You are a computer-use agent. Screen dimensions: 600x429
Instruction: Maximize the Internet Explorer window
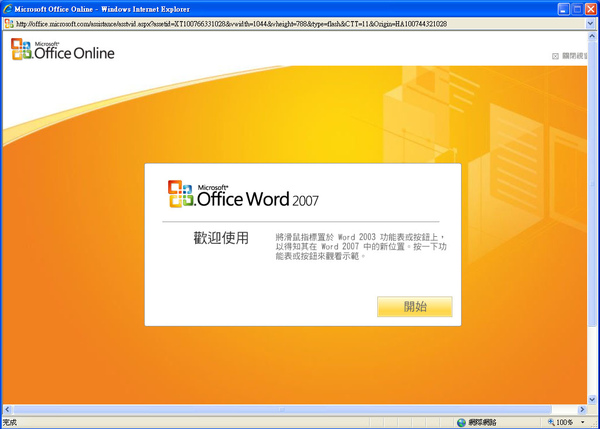[577, 9]
